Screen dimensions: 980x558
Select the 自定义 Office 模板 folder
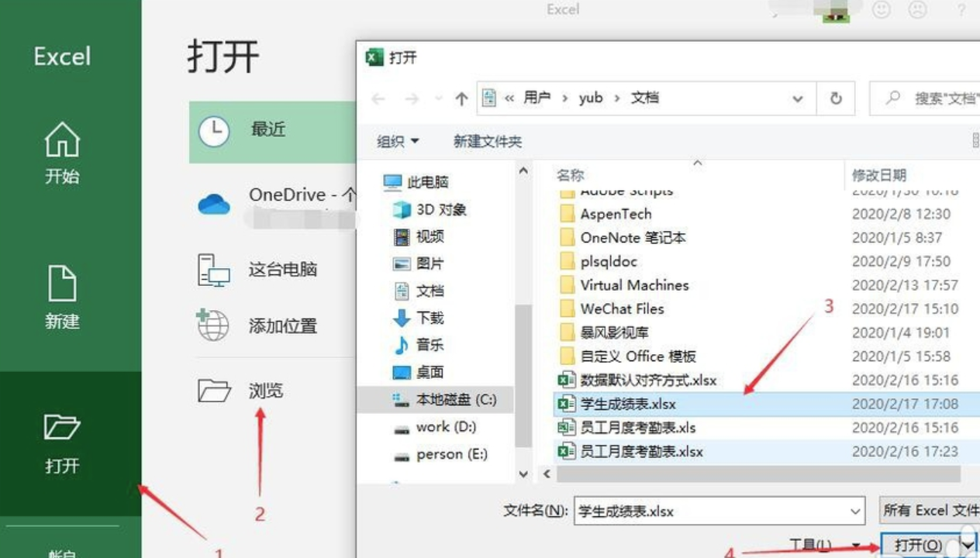click(x=627, y=356)
